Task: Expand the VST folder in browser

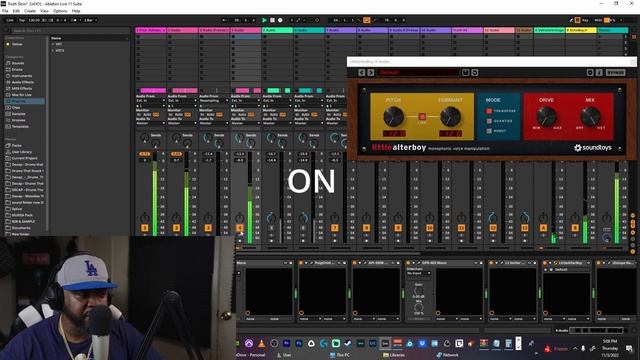Action: [53, 44]
